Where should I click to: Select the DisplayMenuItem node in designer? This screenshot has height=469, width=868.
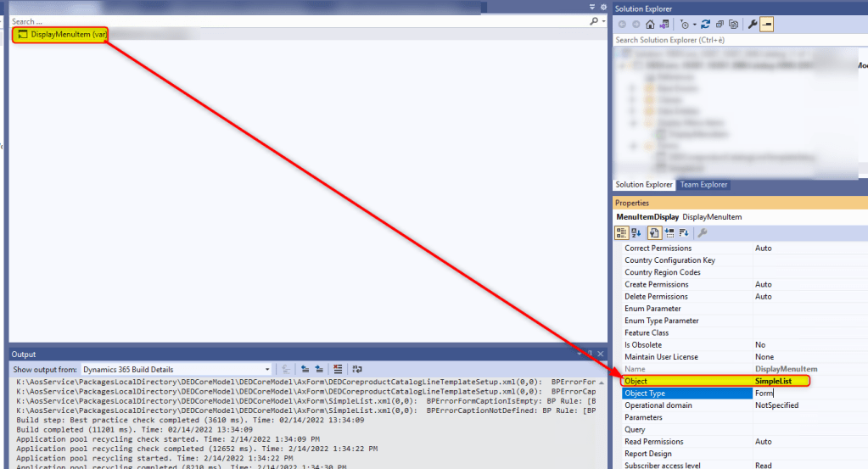(x=61, y=35)
